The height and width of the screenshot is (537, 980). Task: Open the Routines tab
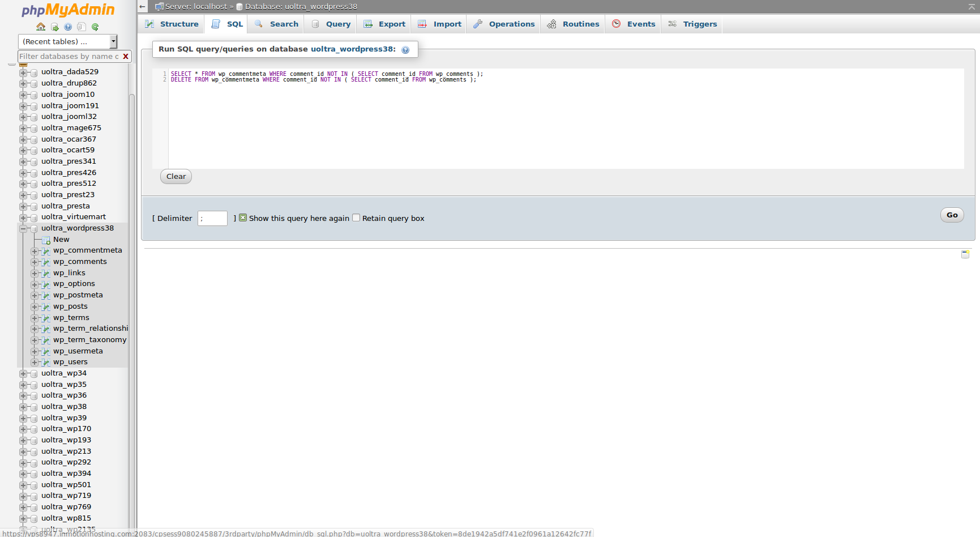click(x=573, y=24)
